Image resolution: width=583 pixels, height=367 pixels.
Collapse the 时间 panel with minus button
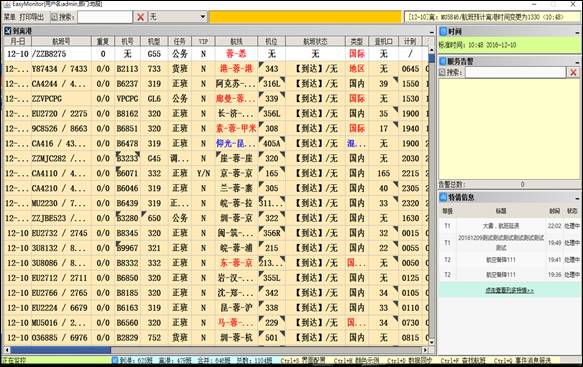coord(577,33)
